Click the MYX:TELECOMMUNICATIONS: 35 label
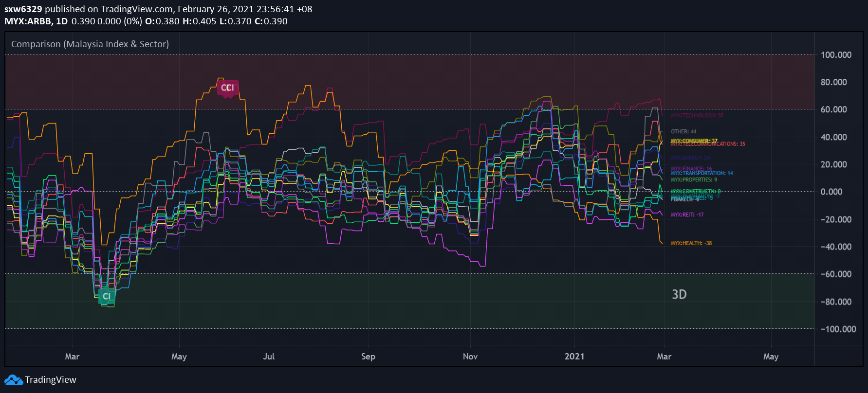 click(708, 144)
